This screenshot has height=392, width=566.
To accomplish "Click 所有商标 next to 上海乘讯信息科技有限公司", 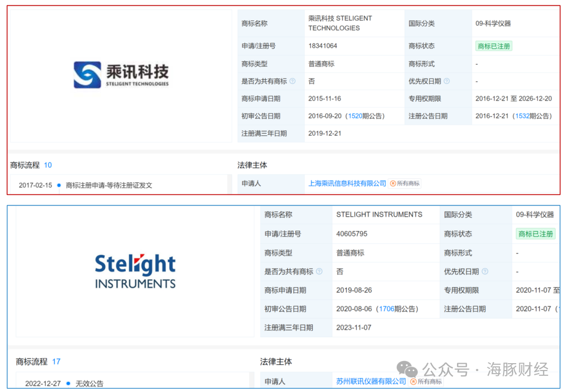I will (405, 183).
